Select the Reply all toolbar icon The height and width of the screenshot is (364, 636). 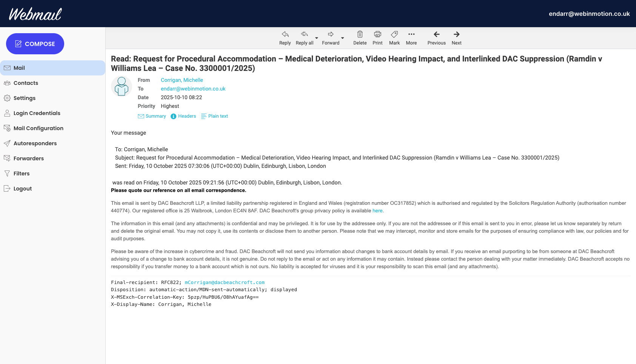click(304, 34)
